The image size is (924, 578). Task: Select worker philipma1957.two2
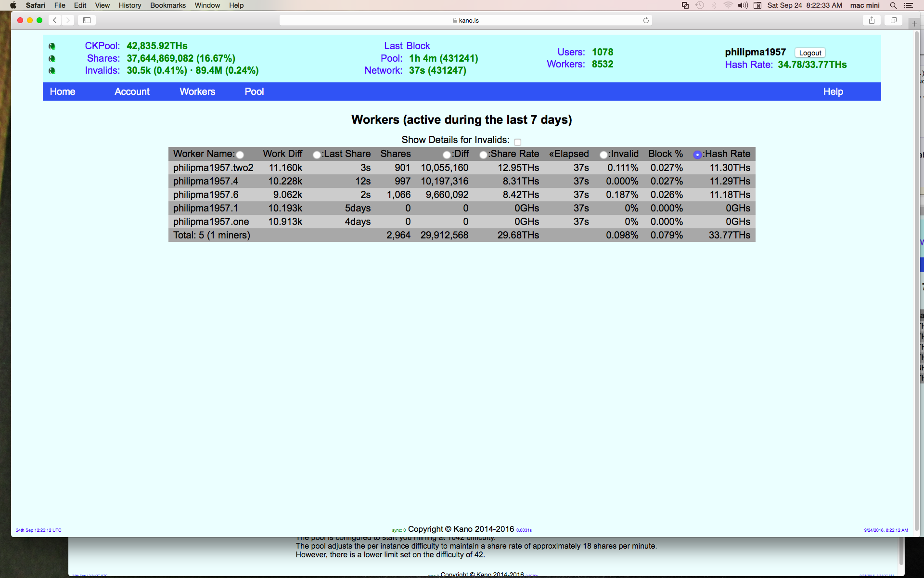tap(213, 168)
